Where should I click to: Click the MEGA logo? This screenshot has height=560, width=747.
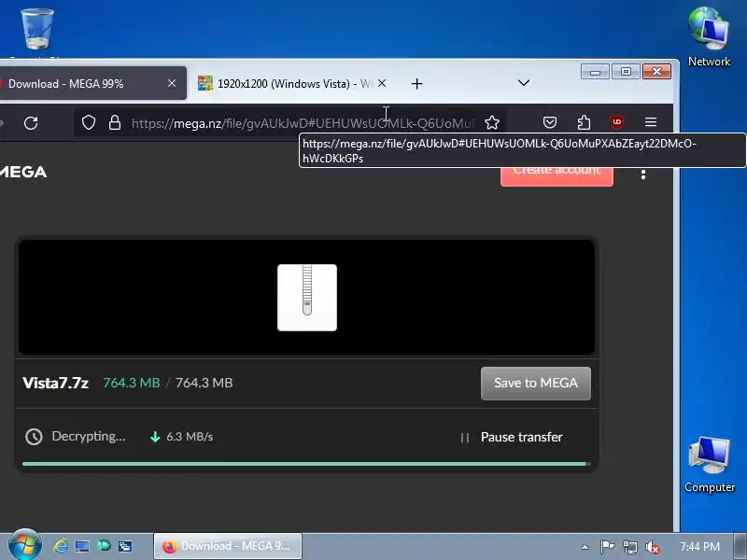pos(22,172)
